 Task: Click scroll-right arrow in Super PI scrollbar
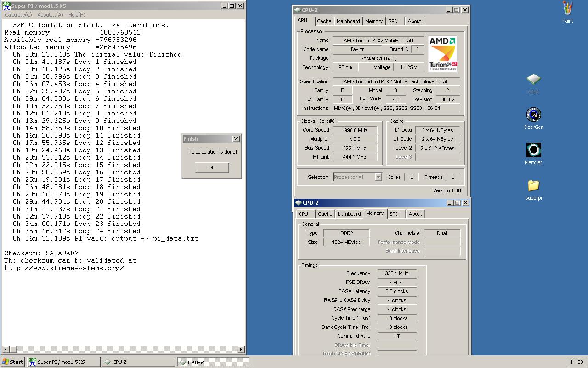pos(242,350)
